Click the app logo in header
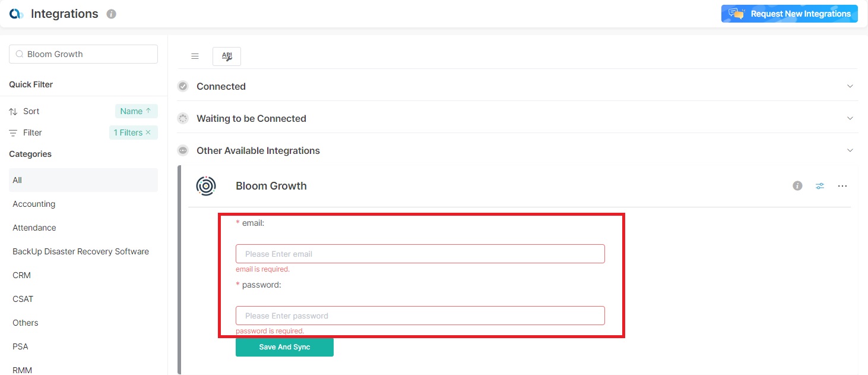Image resolution: width=868 pixels, height=375 pixels. [x=17, y=14]
